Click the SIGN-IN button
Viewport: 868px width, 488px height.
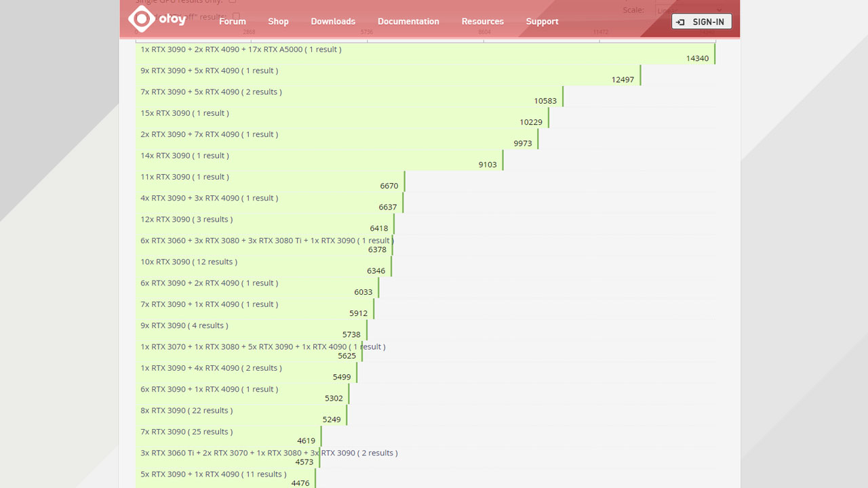(702, 22)
